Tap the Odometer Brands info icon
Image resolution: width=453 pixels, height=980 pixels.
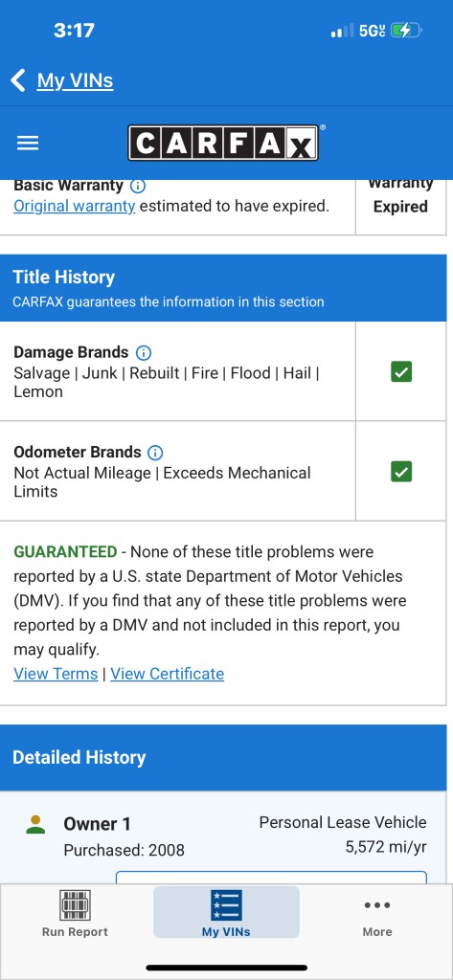coord(155,453)
